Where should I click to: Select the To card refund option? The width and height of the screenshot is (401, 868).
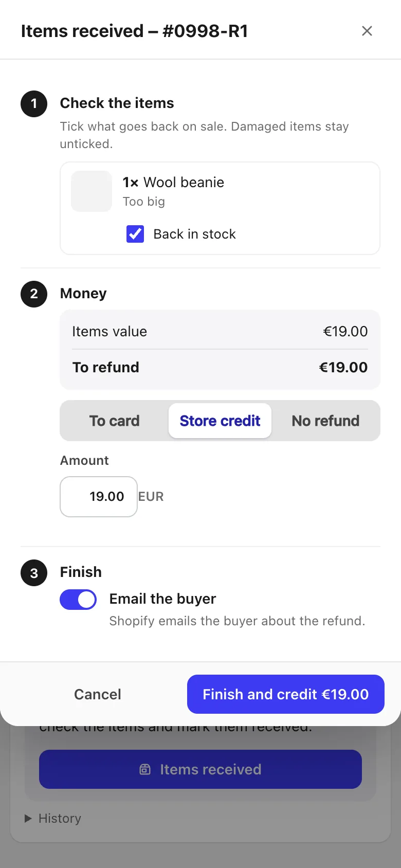point(115,421)
